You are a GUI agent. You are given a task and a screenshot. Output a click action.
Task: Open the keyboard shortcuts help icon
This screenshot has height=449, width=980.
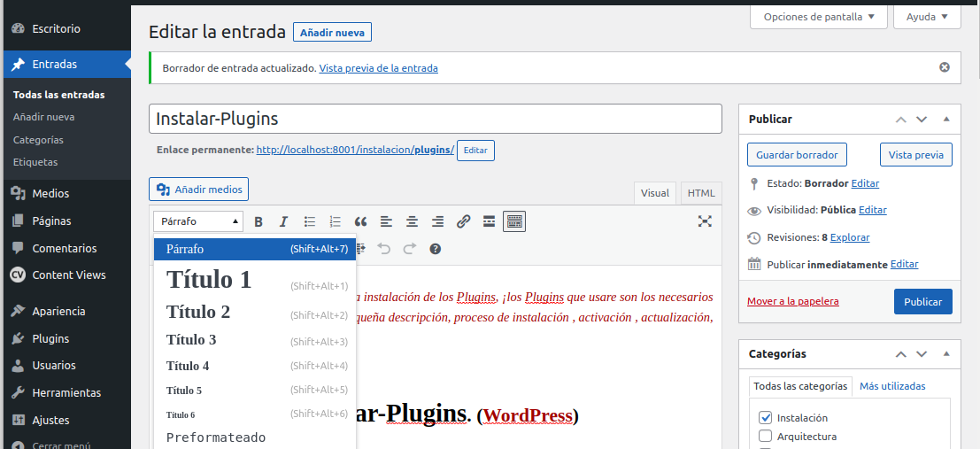click(x=436, y=249)
